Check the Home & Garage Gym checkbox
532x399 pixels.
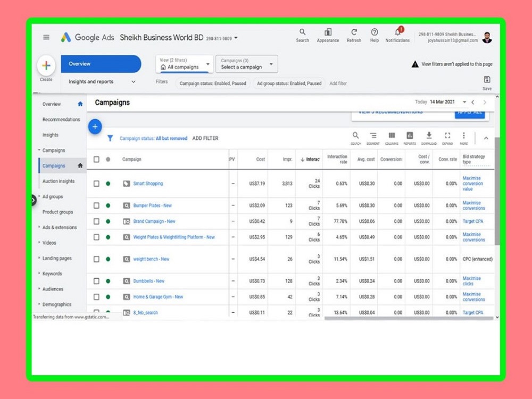click(x=96, y=297)
